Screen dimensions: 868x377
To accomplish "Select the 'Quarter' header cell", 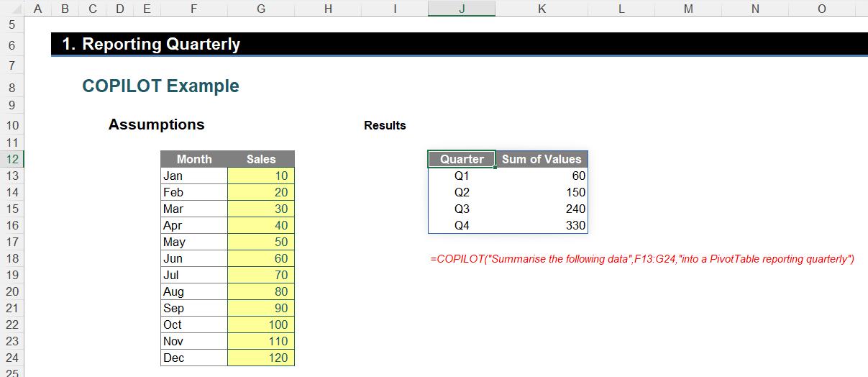I will pos(462,159).
